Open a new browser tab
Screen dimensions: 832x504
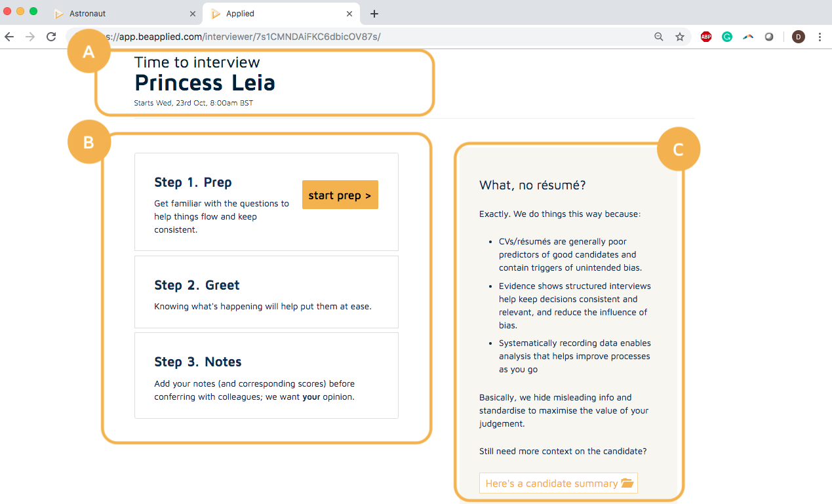point(374,14)
